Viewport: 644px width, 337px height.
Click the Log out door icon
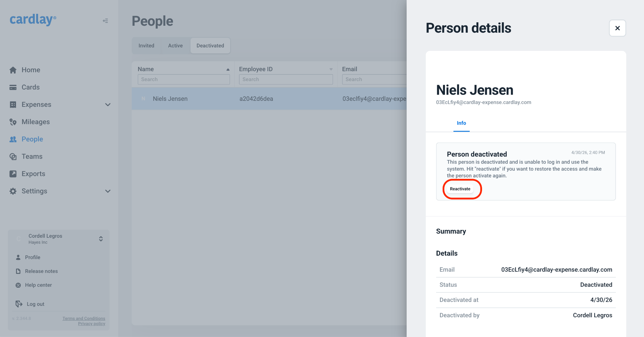(19, 304)
